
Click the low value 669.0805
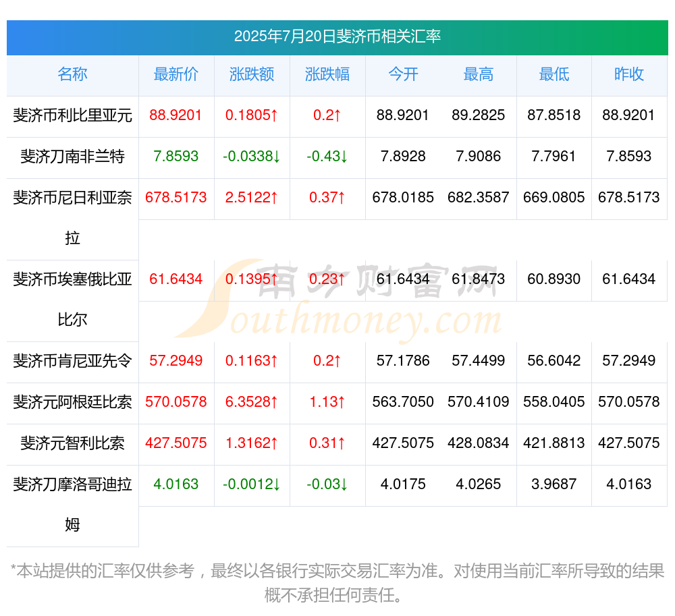click(x=554, y=198)
